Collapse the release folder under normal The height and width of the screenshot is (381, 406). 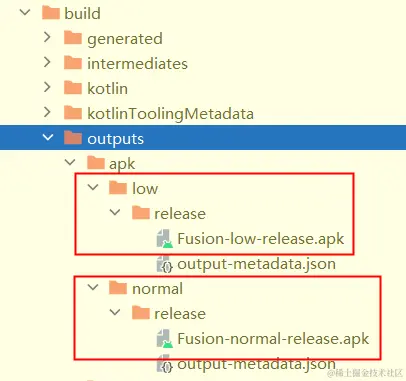pyautogui.click(x=115, y=312)
